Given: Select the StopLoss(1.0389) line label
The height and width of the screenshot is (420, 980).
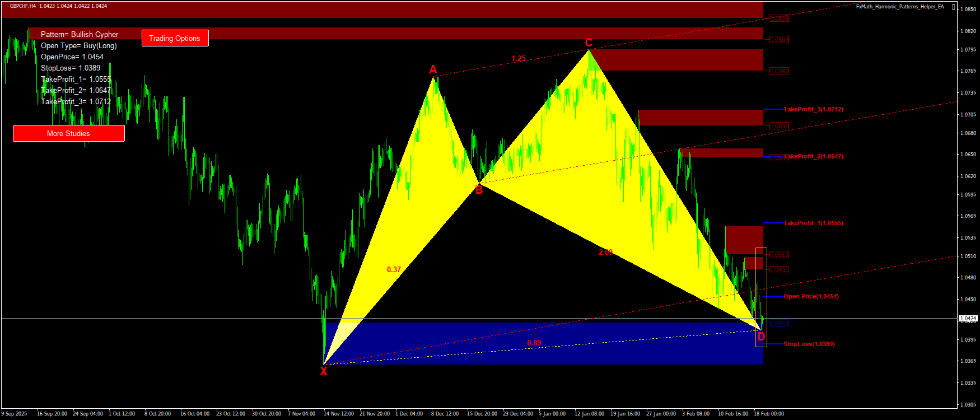Looking at the screenshot, I should tap(809, 344).
